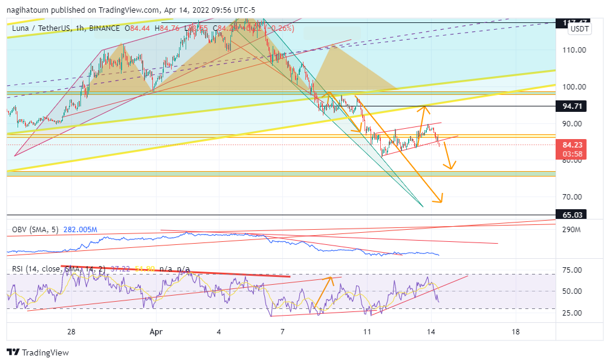Image resolution: width=610 pixels, height=364 pixels.
Task: Click the 290M OBV axis label
Action: [x=571, y=230]
